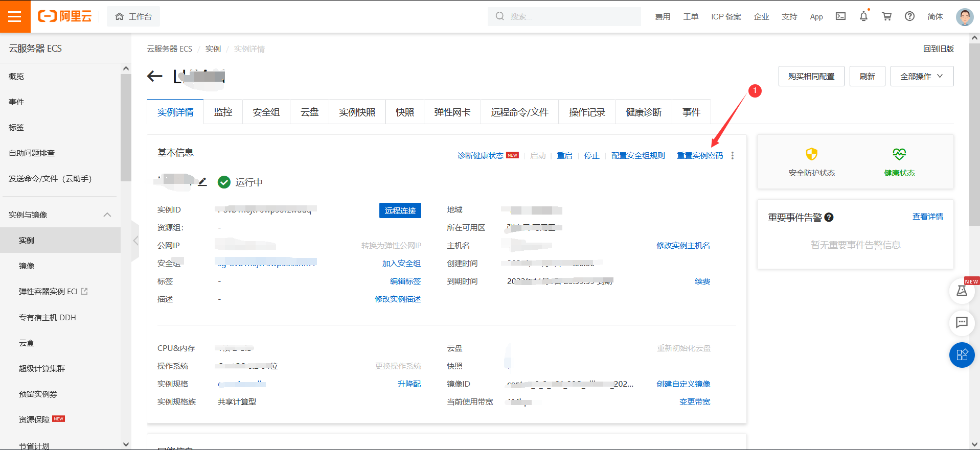Click the 升降配 link
Viewport: 980px width, 450px height.
point(409,384)
